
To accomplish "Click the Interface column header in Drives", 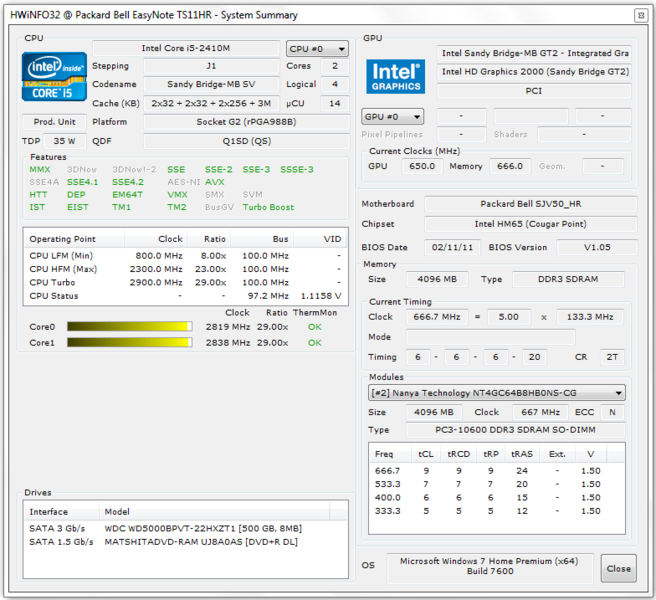I will (62, 512).
